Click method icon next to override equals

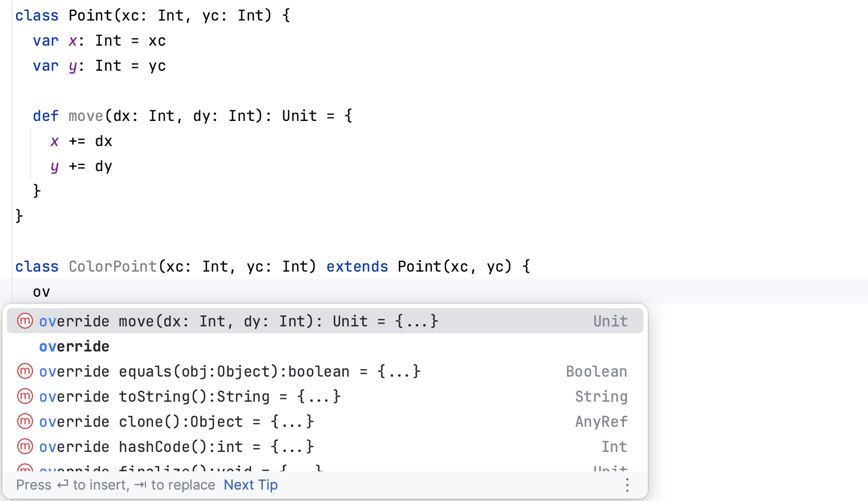click(25, 371)
